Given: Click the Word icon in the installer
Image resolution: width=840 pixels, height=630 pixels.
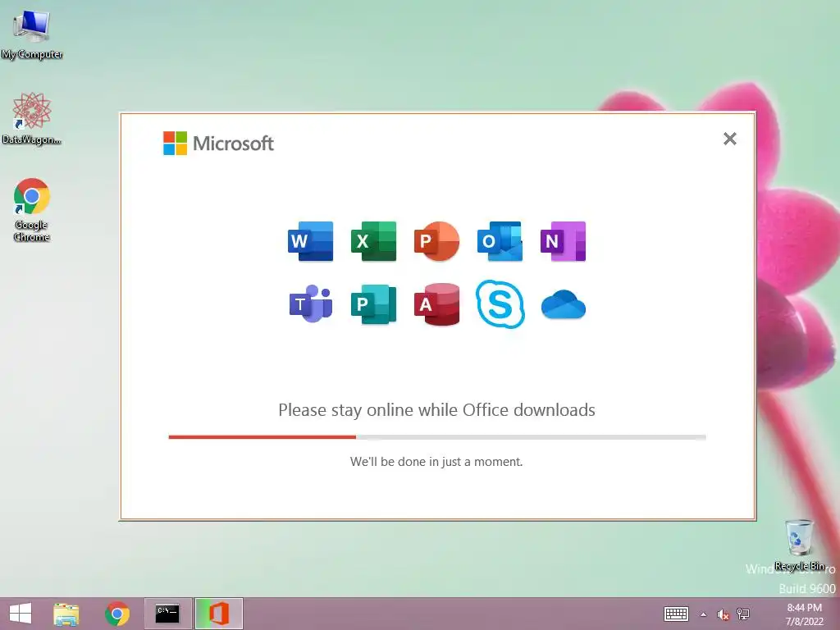Looking at the screenshot, I should (x=311, y=241).
